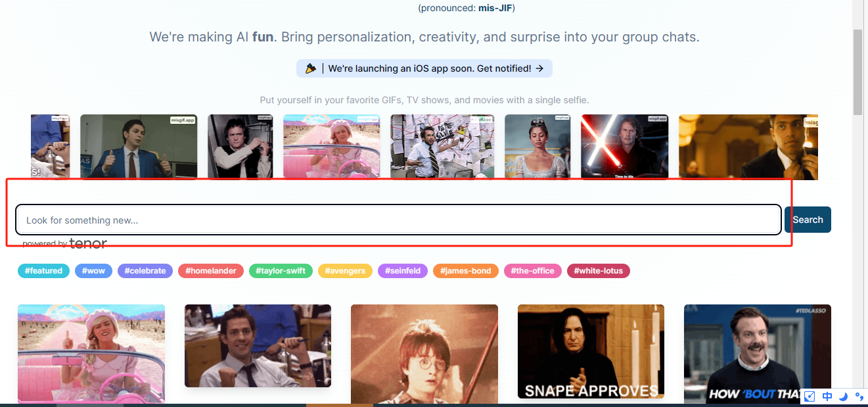The height and width of the screenshot is (407, 868).
Task: Select the #featured tag
Action: (43, 271)
